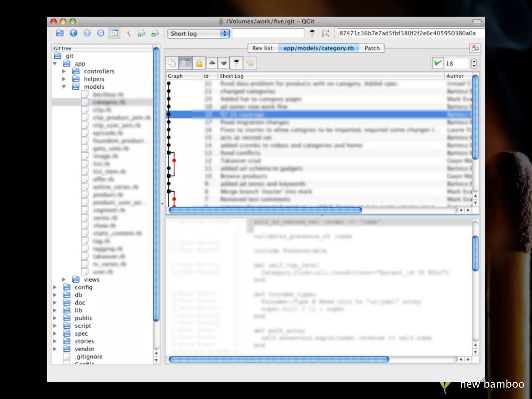Toggle the annotation view button in the file toolbar
532x399 pixels.
tap(185, 63)
